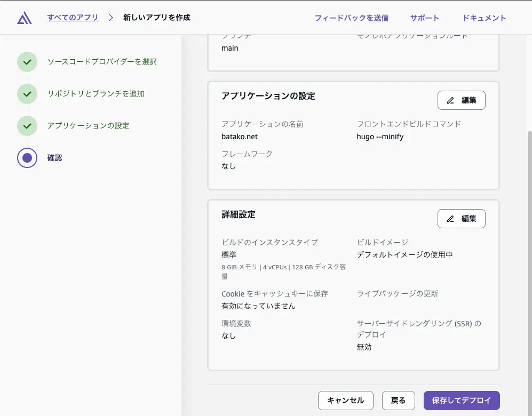This screenshot has width=532, height=416.
Task: Click the キャンセル button
Action: [345, 400]
